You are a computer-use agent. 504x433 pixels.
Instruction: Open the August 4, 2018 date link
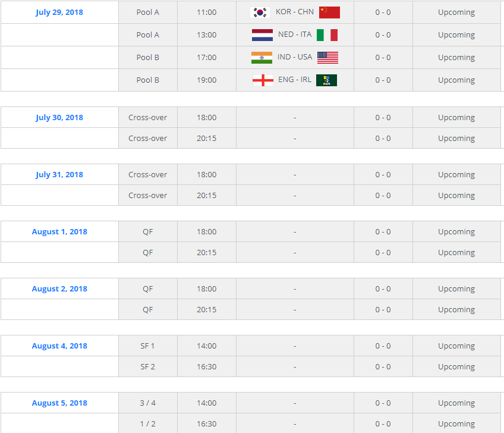[59, 346]
